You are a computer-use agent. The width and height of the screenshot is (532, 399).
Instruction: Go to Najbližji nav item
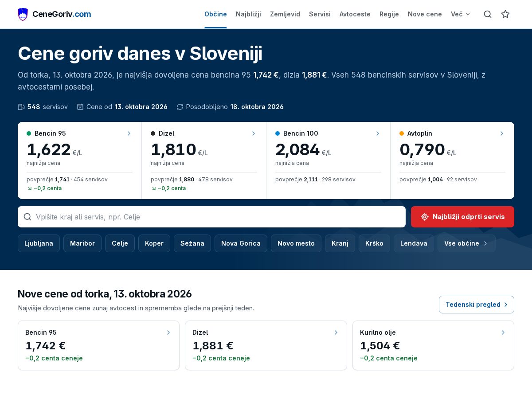(x=248, y=14)
